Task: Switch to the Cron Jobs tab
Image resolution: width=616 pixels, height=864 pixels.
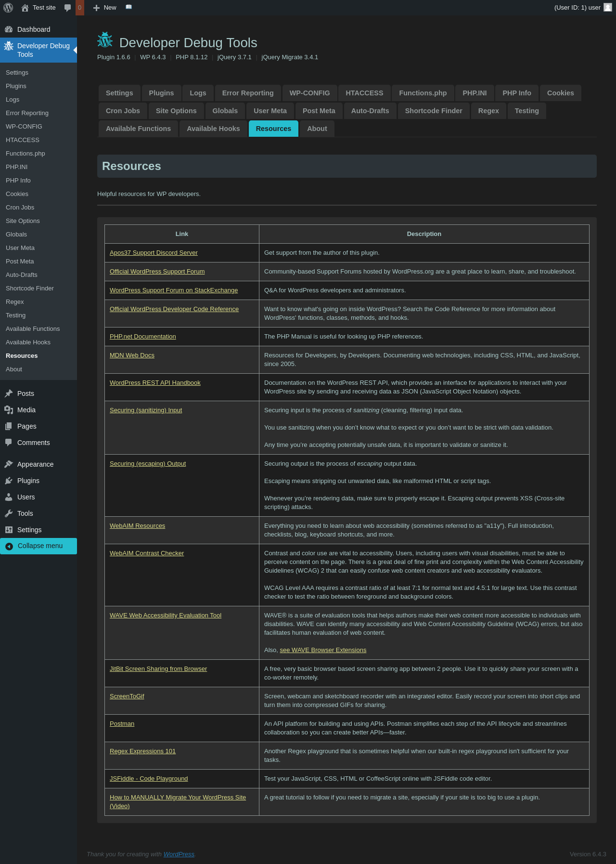Action: 123,111
